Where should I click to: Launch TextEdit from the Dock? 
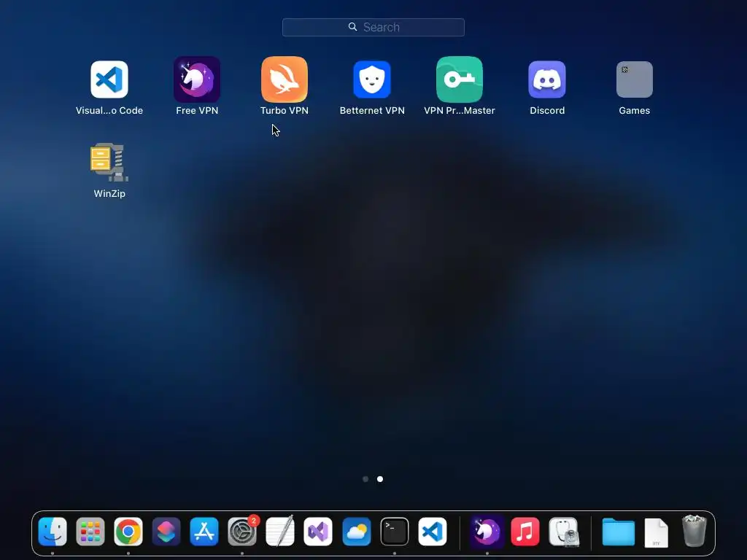(280, 532)
